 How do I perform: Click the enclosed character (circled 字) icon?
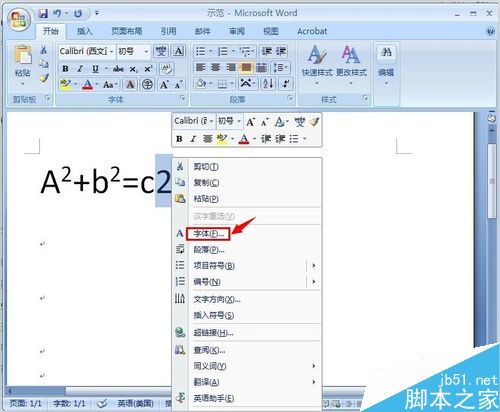coord(147,85)
